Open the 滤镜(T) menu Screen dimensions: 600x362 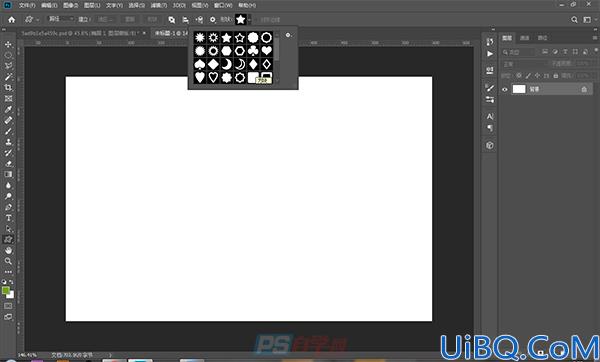(x=159, y=5)
